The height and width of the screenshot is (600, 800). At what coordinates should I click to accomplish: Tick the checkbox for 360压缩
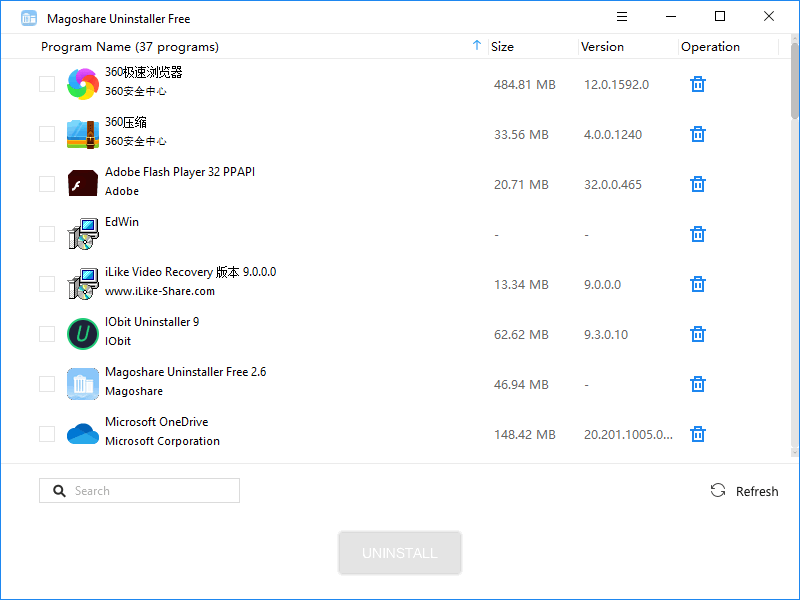[47, 134]
